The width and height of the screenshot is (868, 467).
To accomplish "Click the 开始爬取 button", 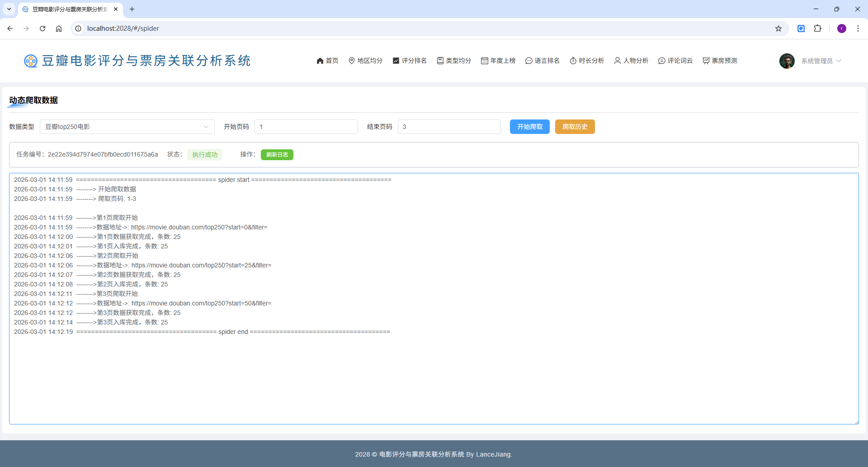I will (530, 127).
